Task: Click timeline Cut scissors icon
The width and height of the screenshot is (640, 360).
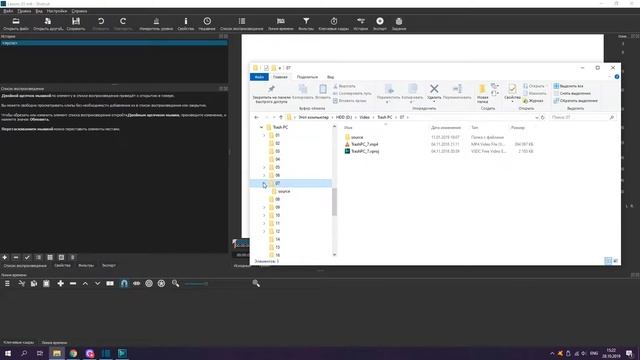Action: pyautogui.click(x=22, y=283)
